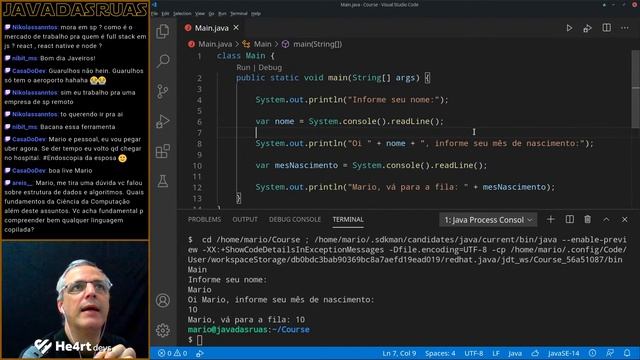Close the Main.java editor tab
Screen dimensions: 640x360
click(236, 28)
